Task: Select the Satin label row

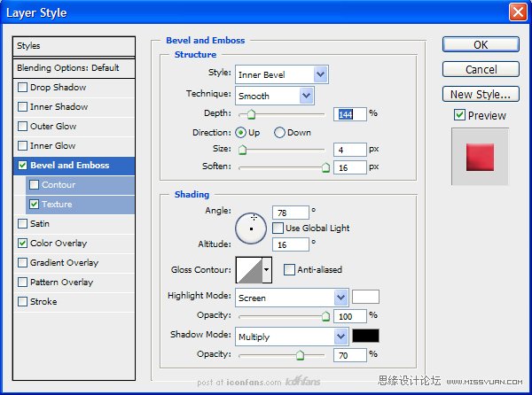Action: tap(40, 224)
